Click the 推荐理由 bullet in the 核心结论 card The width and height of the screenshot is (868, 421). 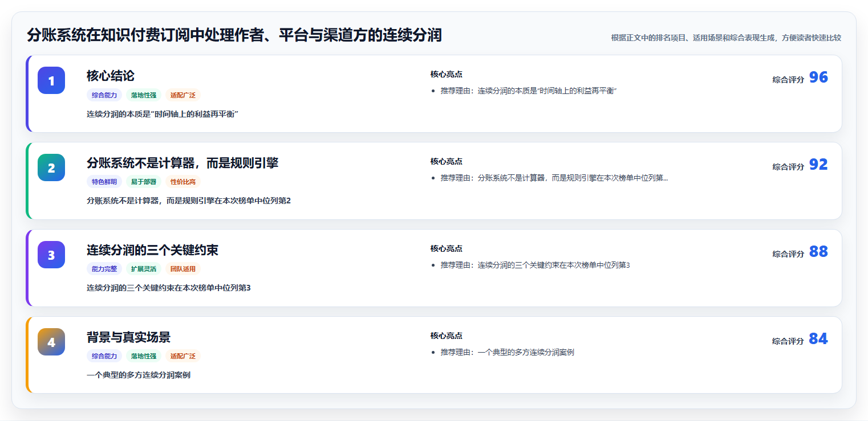point(529,91)
